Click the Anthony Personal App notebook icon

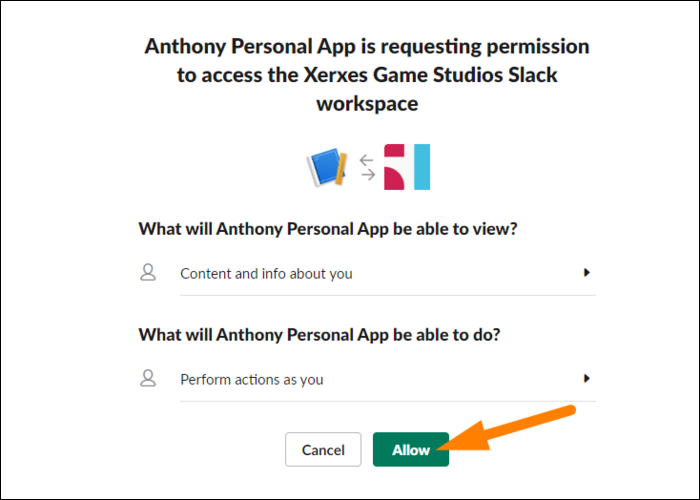point(323,168)
